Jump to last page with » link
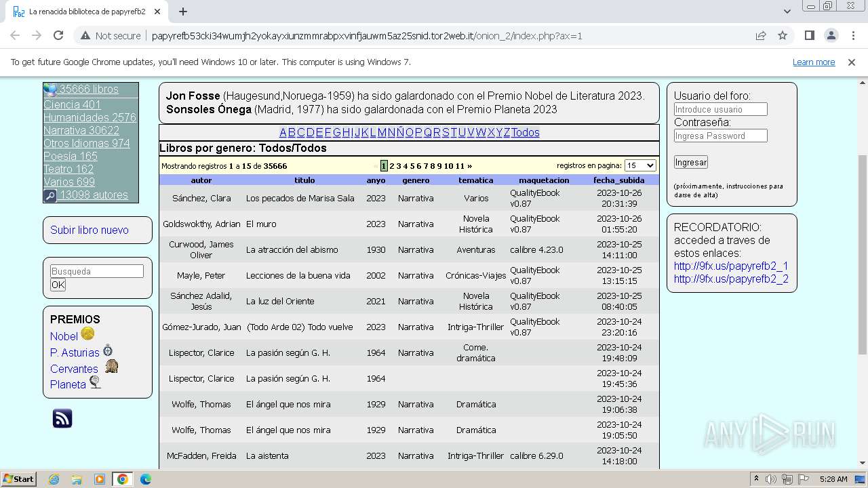This screenshot has height=488, width=868. tap(469, 166)
